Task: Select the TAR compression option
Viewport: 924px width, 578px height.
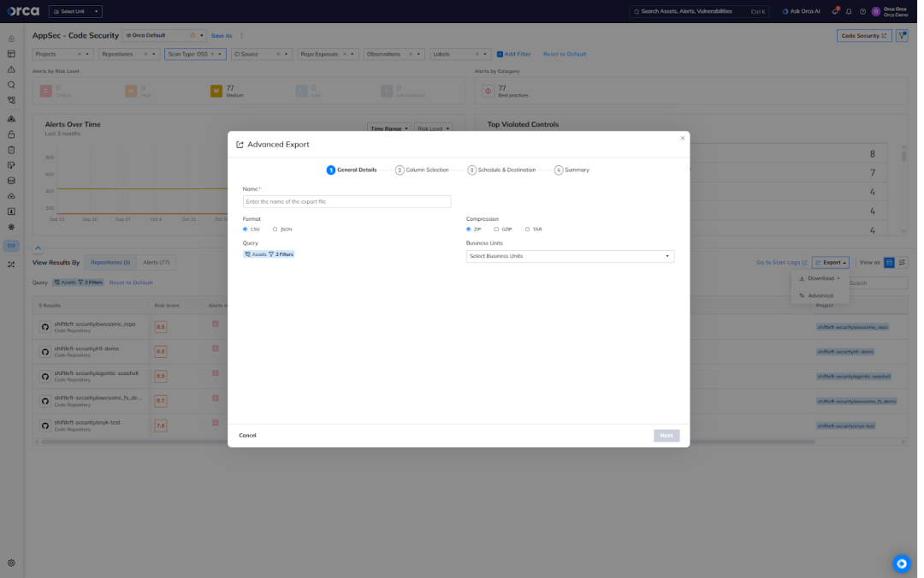Action: pos(527,229)
